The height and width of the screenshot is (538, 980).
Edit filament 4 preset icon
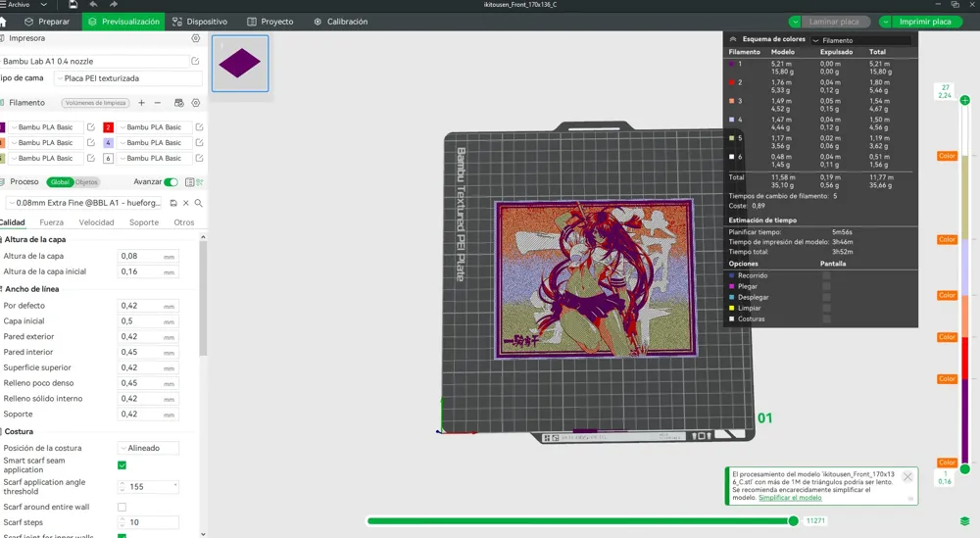[199, 142]
